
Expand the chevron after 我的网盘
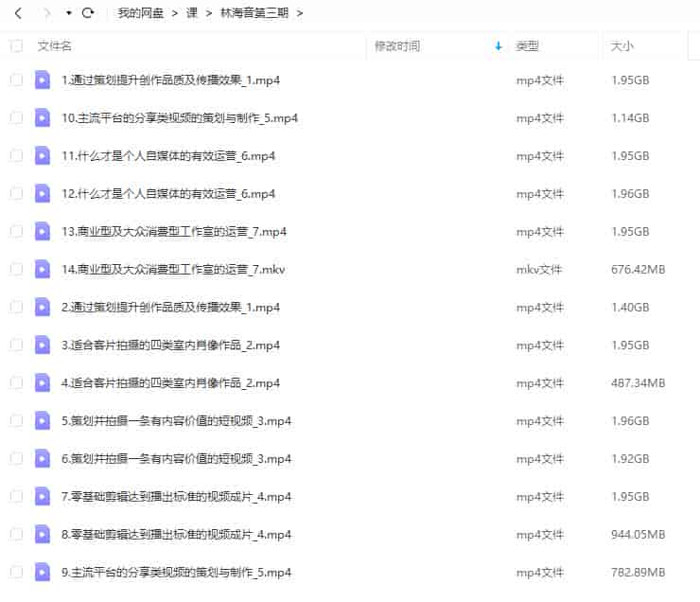175,14
